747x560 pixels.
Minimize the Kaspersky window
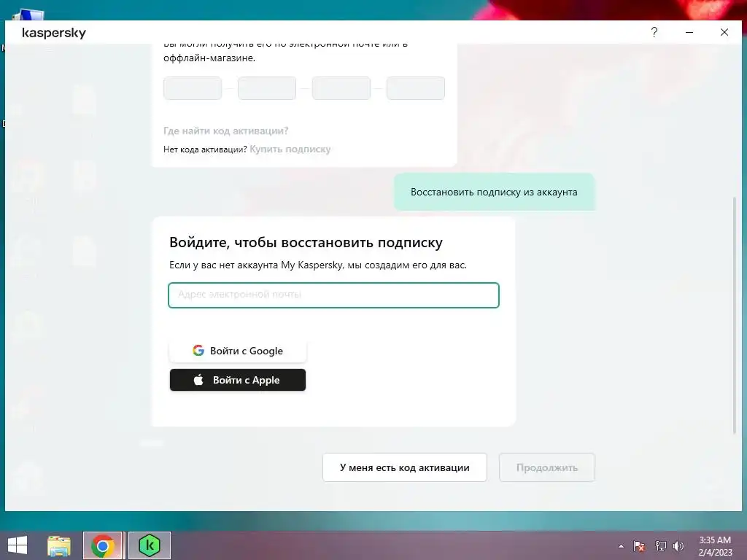coord(689,32)
